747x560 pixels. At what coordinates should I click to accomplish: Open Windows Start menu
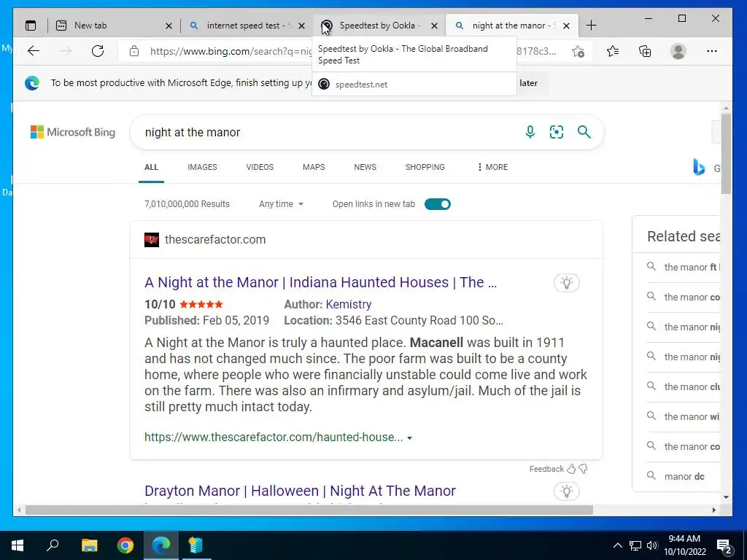[x=18, y=545]
